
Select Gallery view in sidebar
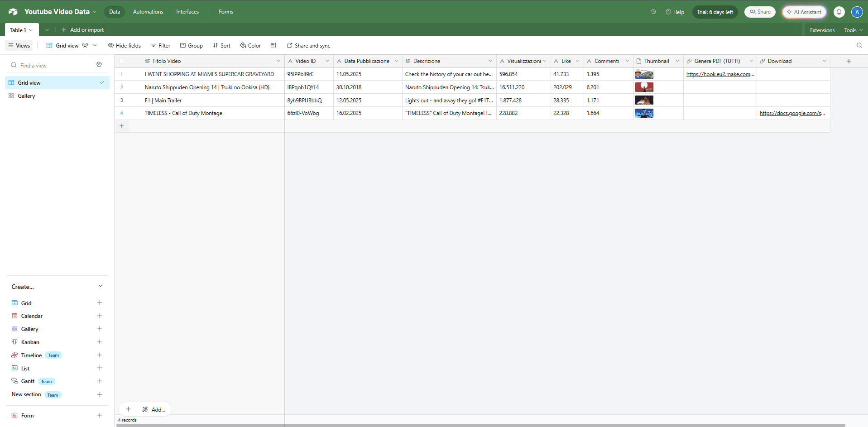pos(57,96)
